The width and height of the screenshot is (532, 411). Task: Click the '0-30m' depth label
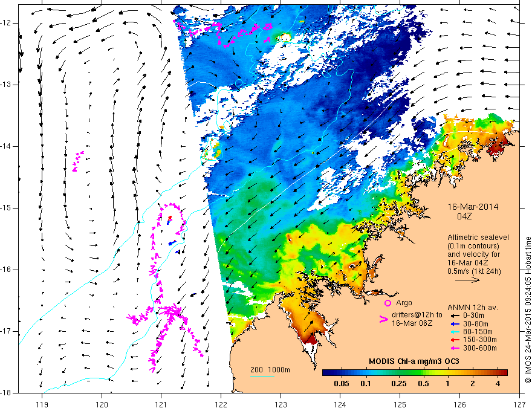click(x=473, y=316)
